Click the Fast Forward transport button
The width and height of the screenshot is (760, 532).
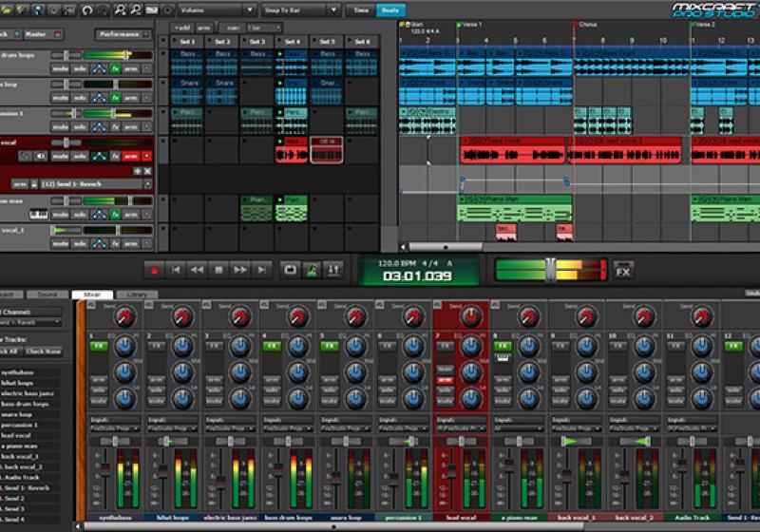pos(239,270)
